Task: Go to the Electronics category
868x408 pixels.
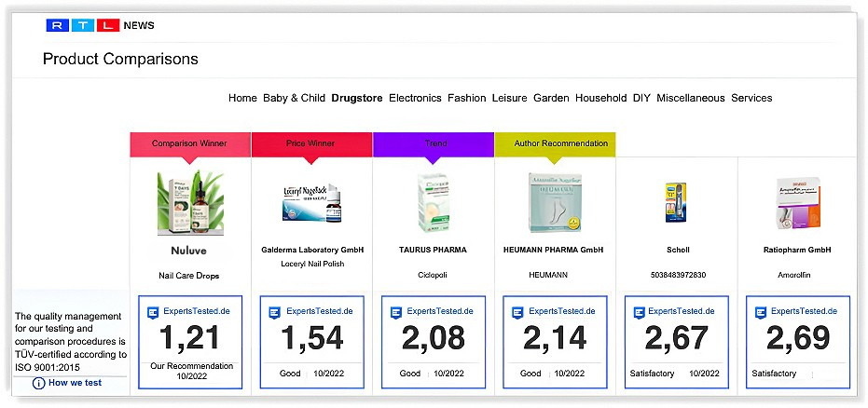Action: tap(415, 98)
